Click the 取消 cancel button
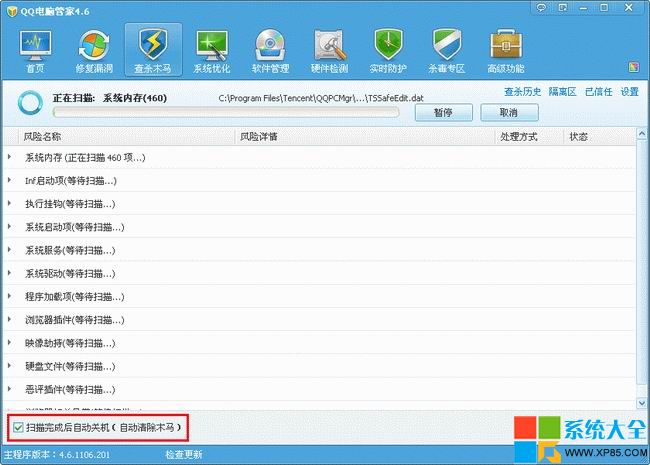Image resolution: width=650 pixels, height=465 pixels. point(509,112)
